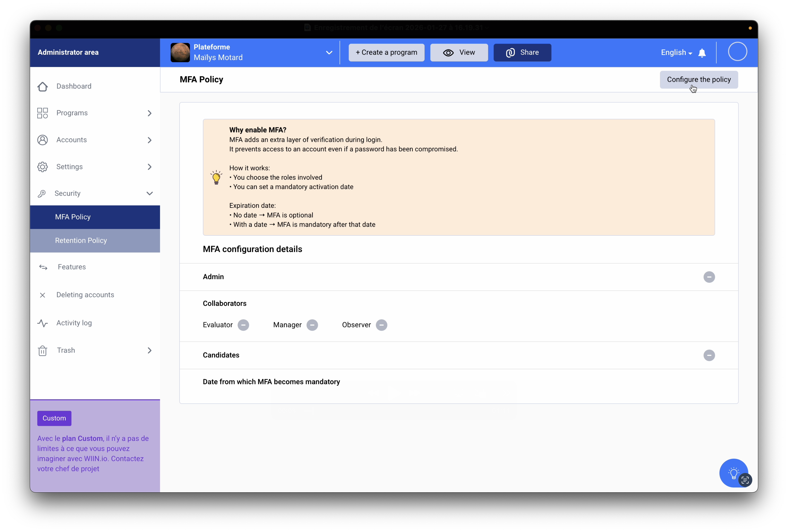Open the English language dropdown
This screenshot has width=788, height=532.
676,53
